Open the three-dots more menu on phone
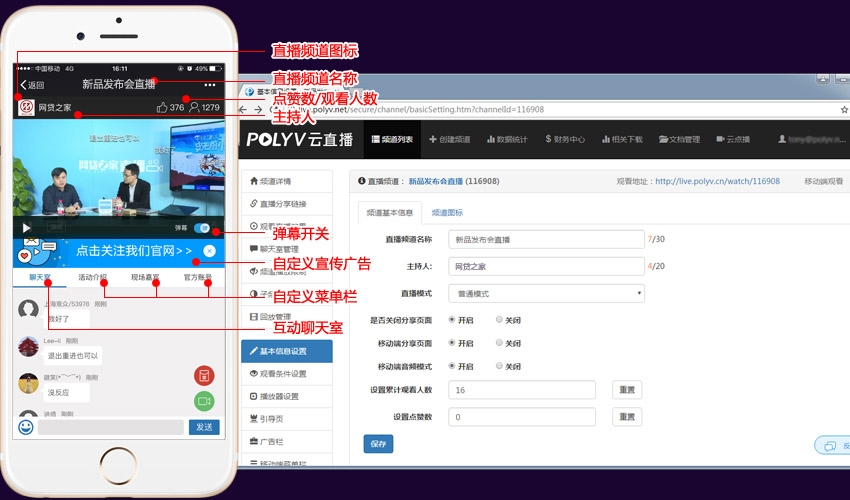Viewport: 850px width, 500px height. 210,85
